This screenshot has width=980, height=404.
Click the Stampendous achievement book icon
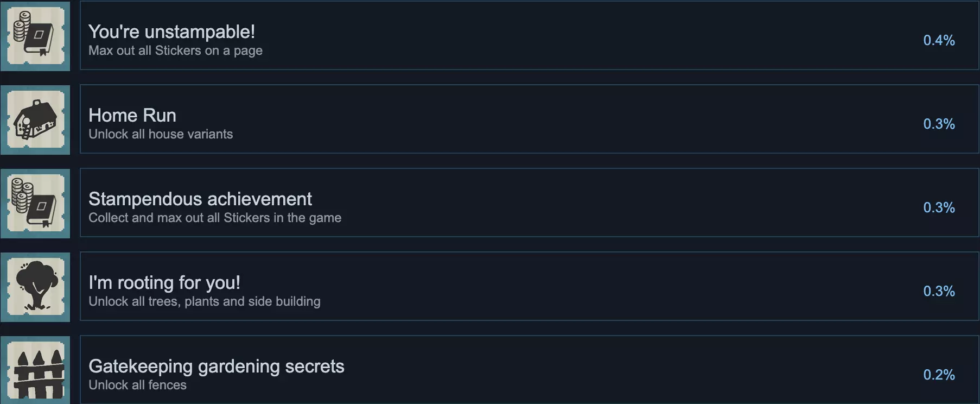pyautogui.click(x=35, y=204)
